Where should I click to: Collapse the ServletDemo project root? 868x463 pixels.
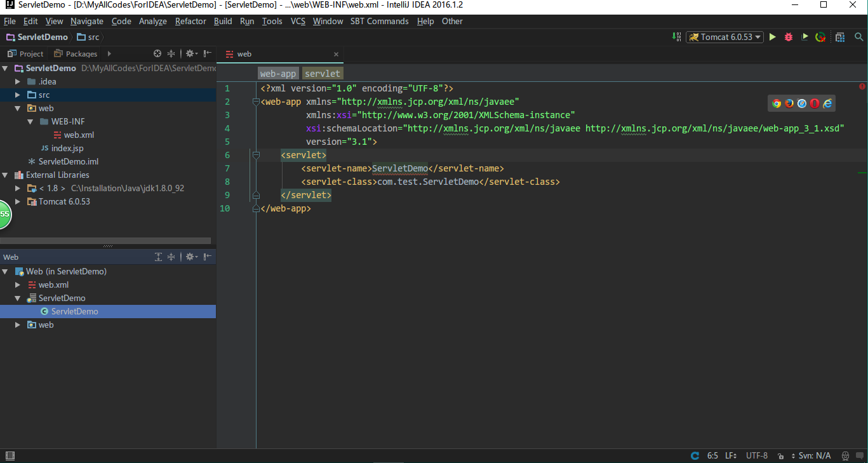(6, 68)
